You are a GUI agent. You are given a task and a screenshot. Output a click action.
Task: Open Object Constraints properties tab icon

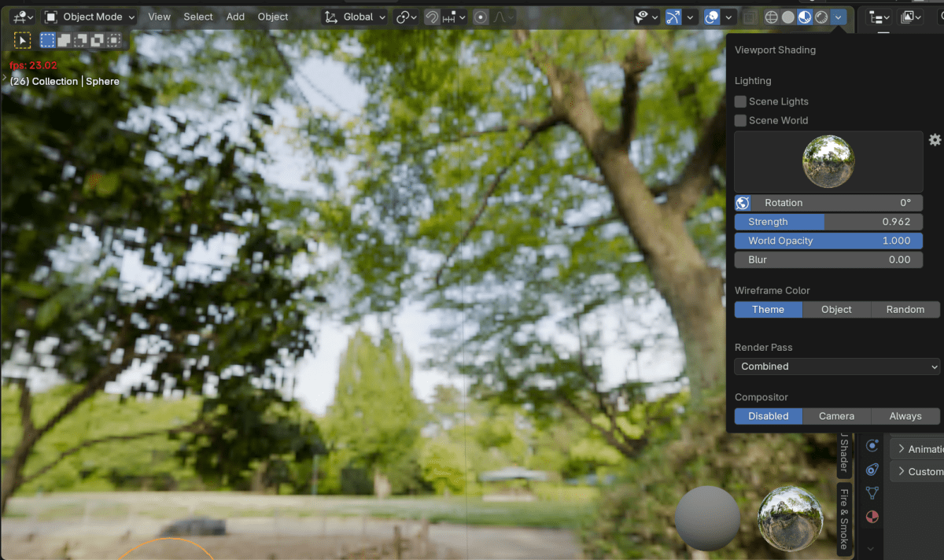[x=872, y=470]
